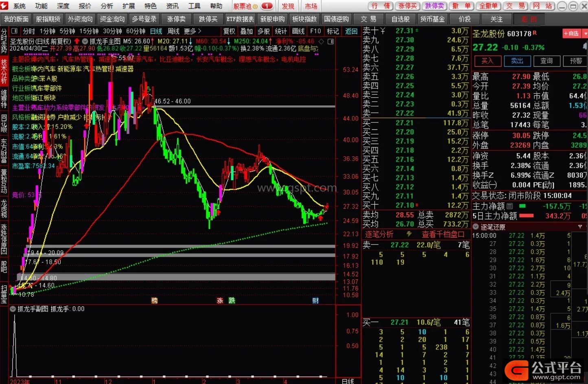This screenshot has height=384, width=588.
Task: Click the list icon beside 主力净额
Action: (x=510, y=206)
